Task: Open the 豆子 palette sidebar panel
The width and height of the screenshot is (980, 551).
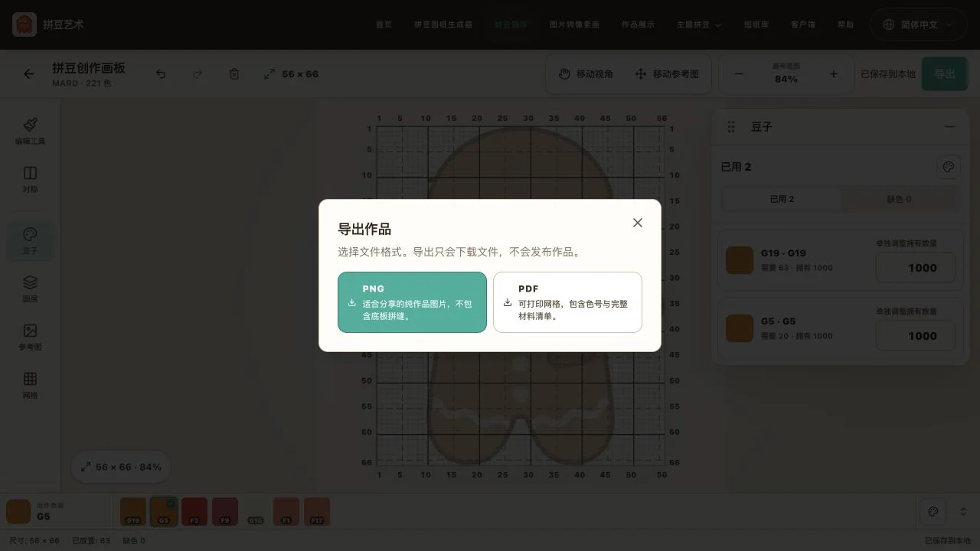Action: pos(30,241)
